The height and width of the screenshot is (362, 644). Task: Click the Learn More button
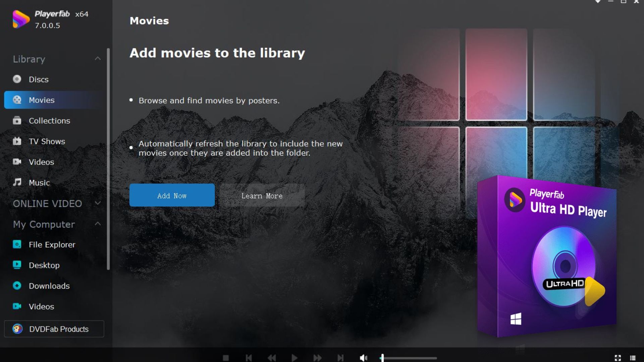[x=262, y=195]
